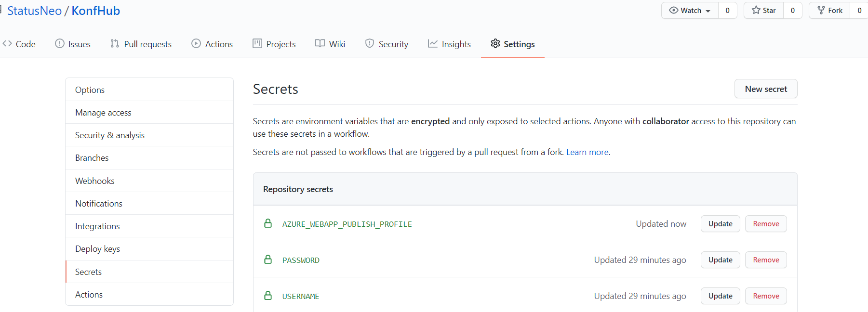Go to Branches settings
868x312 pixels.
(x=149, y=158)
